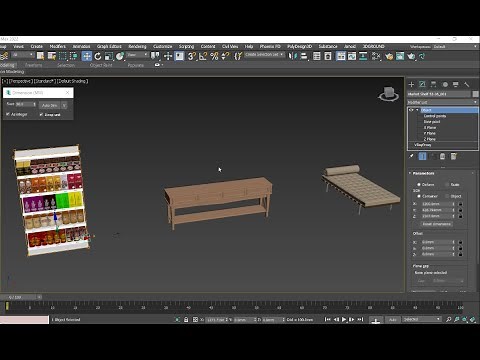
Task: Click the Align tool icon
Action: (304, 56)
